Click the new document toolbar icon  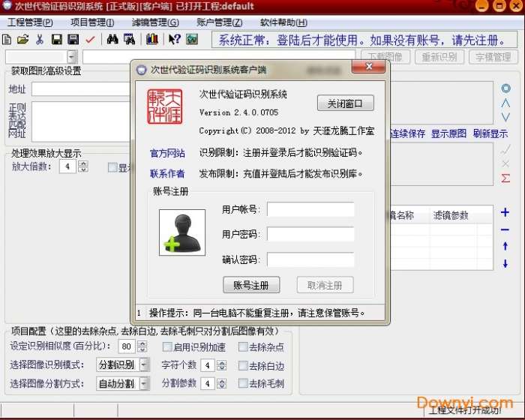(x=7, y=40)
